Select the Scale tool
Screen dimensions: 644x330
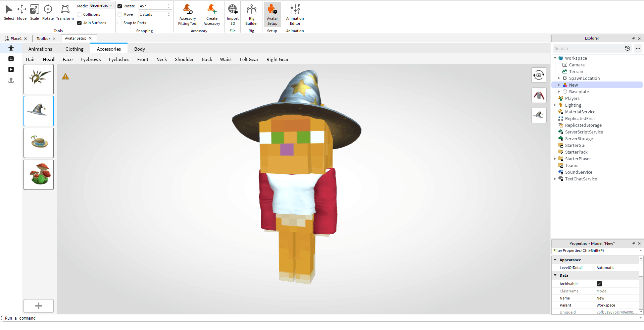pos(34,13)
